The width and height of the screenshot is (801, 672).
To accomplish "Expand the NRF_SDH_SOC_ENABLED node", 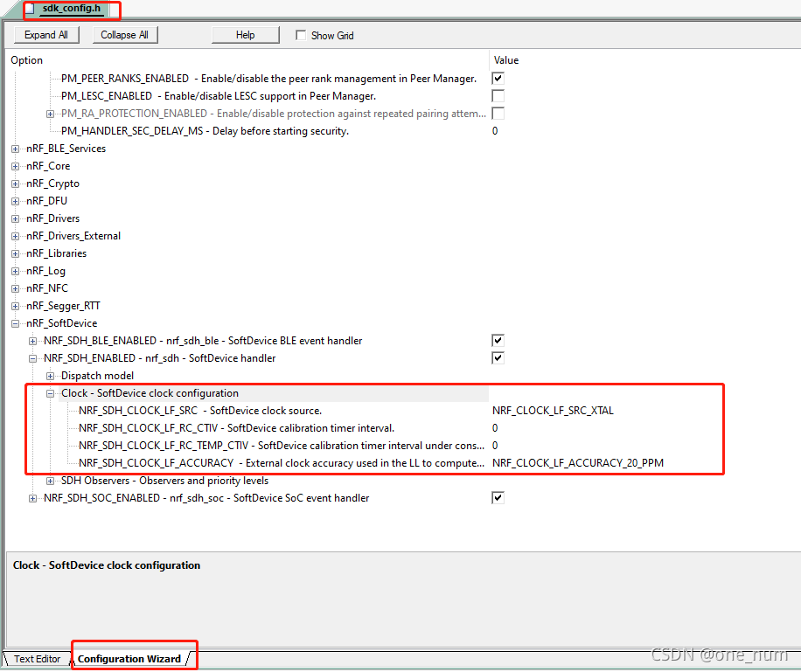I will click(x=32, y=498).
